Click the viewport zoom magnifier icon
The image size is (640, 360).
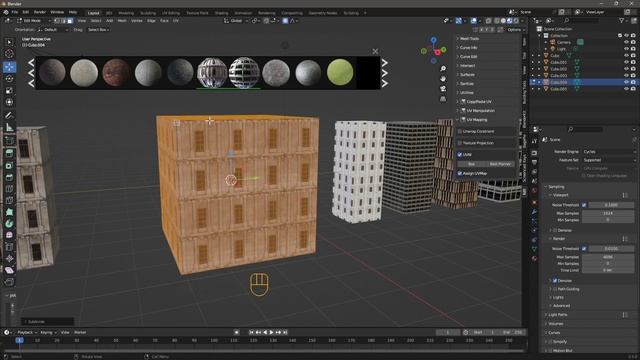(443, 69)
